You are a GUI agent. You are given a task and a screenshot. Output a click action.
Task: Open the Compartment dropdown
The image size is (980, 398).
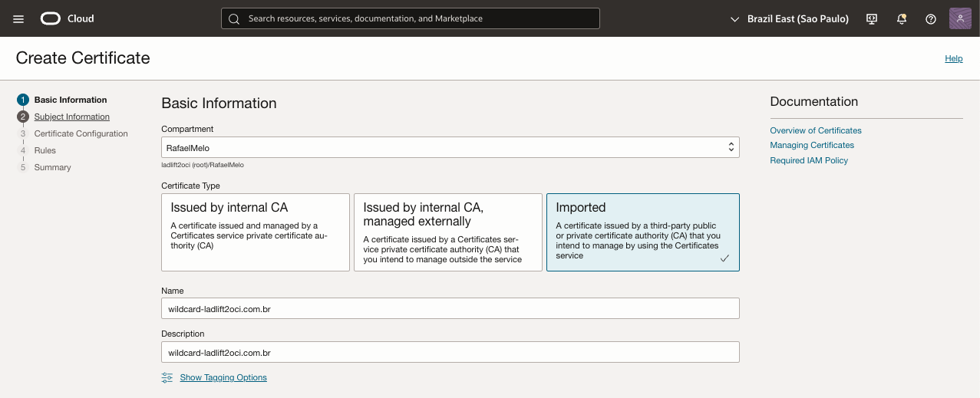(x=450, y=147)
